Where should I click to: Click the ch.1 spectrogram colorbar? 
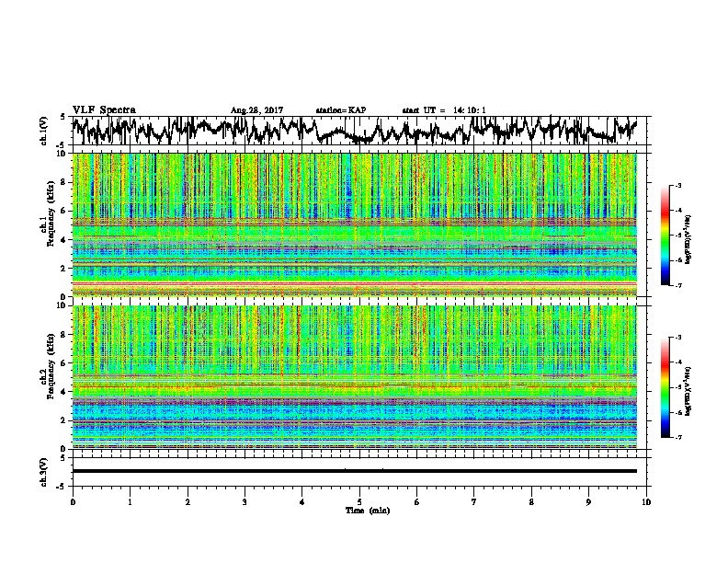(x=665, y=236)
